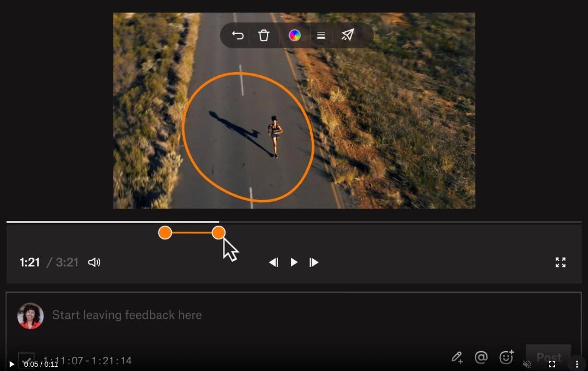Focus the 'Start leaving feedback here' field
588x371 pixels.
click(x=127, y=315)
